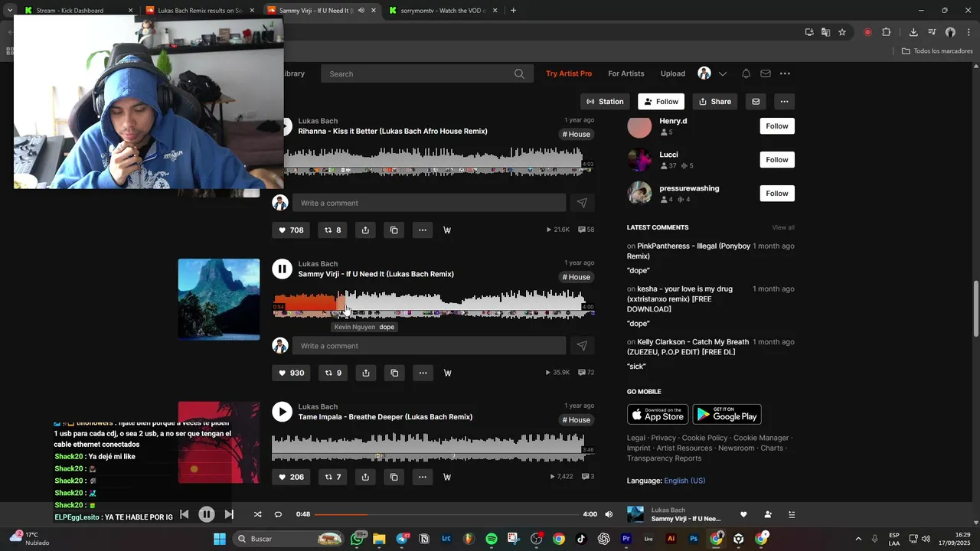Message Lukas Bach via envelope button
The height and width of the screenshot is (551, 980).
click(x=756, y=101)
